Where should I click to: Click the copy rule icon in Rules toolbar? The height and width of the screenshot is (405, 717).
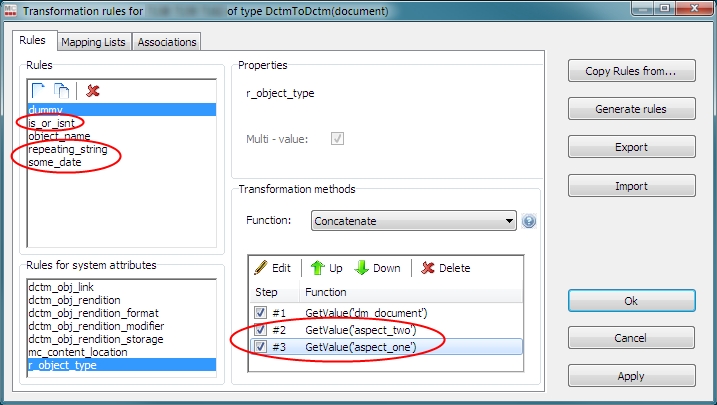(62, 91)
